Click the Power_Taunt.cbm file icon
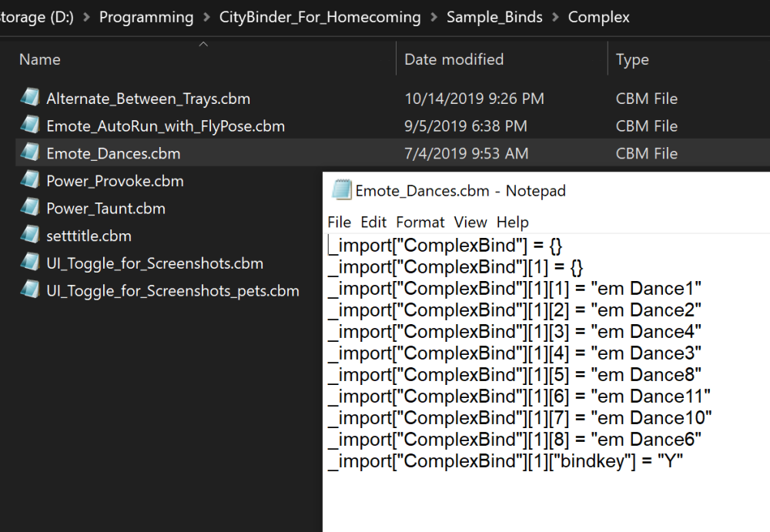Viewport: 770px width, 532px height. [x=30, y=208]
